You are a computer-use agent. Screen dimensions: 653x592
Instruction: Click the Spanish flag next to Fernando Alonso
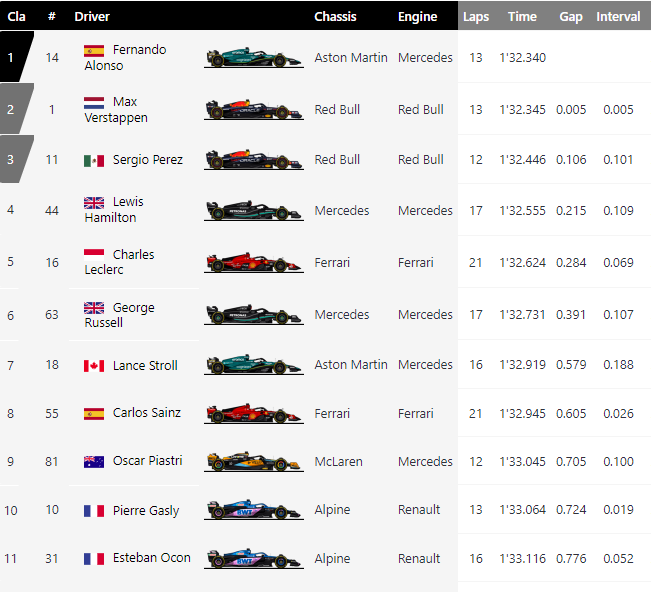[94, 50]
